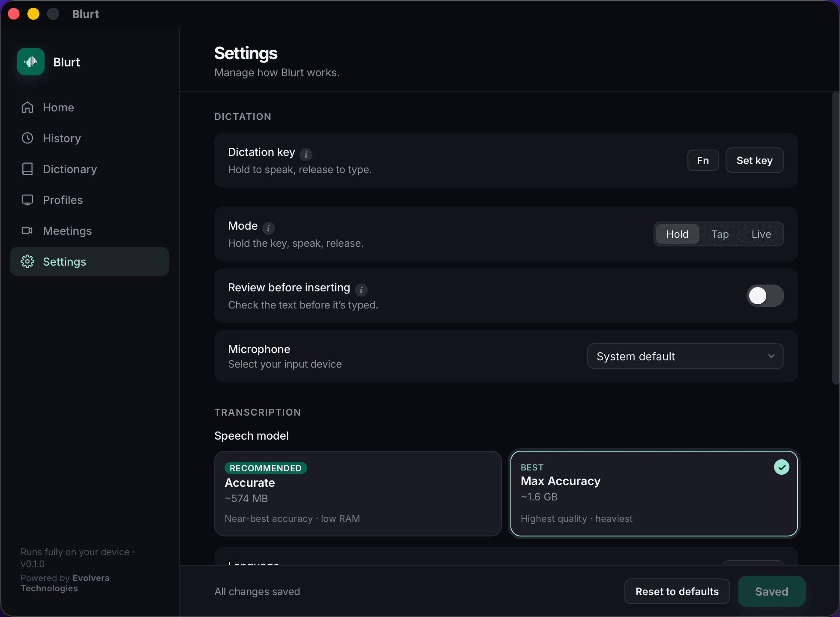840x617 pixels.
Task: Choose the Max Accuracy speech model card
Action: coord(654,494)
